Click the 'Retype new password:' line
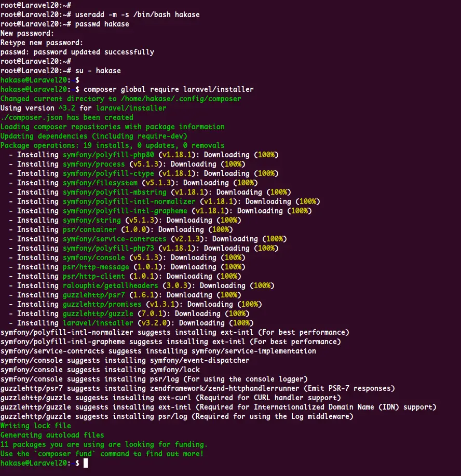Screen dimensions: 461x476 coord(42,43)
